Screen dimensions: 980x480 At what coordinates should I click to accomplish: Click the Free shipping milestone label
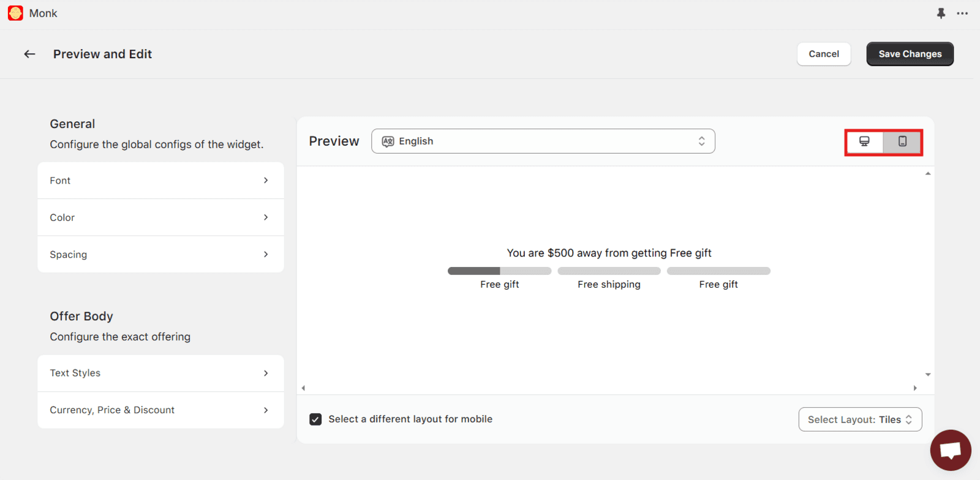click(609, 284)
